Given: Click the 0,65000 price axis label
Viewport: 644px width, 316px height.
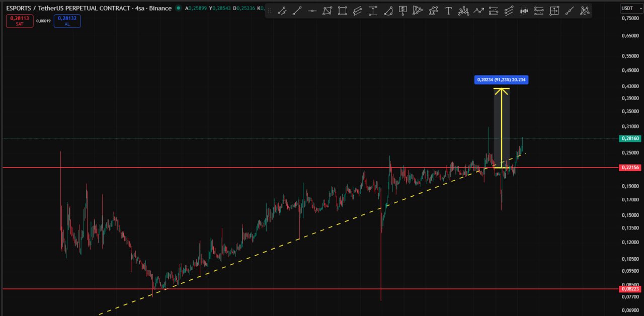Looking at the screenshot, I should pyautogui.click(x=630, y=36).
